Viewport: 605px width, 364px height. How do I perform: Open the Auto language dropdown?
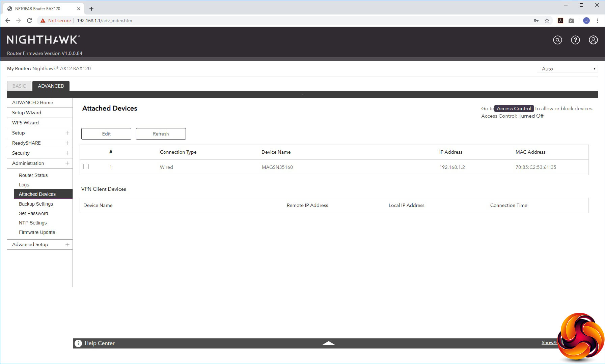[567, 69]
